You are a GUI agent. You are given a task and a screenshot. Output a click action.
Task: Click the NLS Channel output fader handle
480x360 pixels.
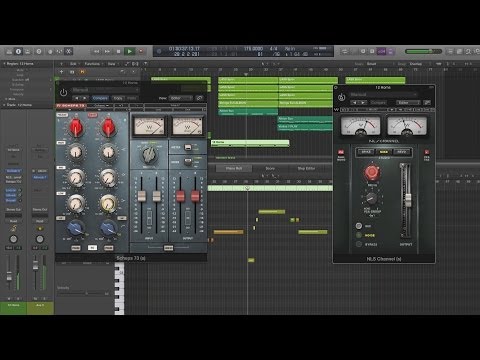(407, 199)
